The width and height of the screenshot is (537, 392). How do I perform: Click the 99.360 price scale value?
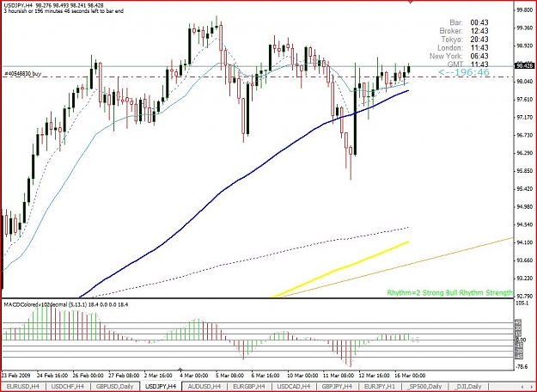coord(524,28)
